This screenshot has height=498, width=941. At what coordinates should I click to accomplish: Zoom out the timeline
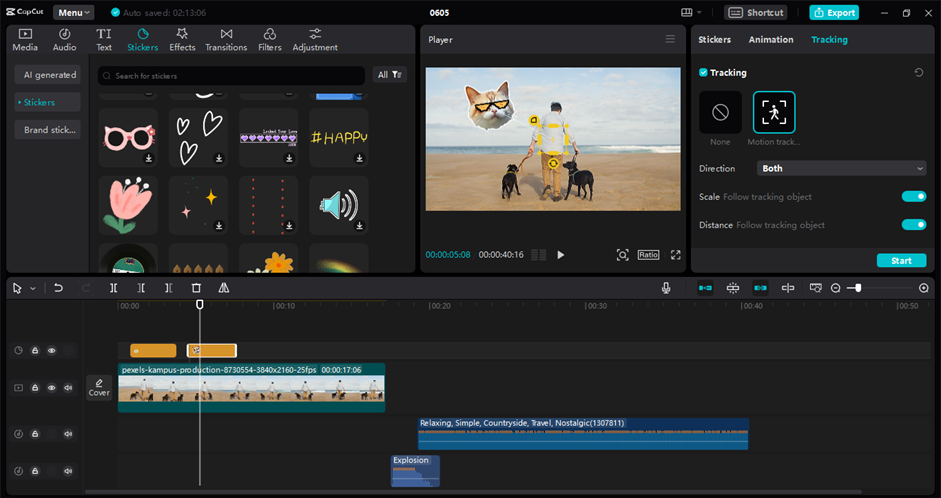click(x=835, y=289)
